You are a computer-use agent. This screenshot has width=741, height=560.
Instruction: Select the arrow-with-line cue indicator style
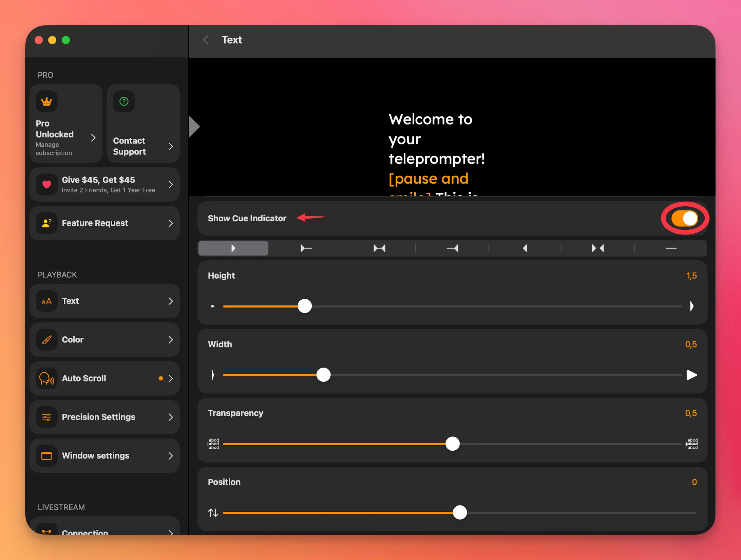pyautogui.click(x=306, y=248)
